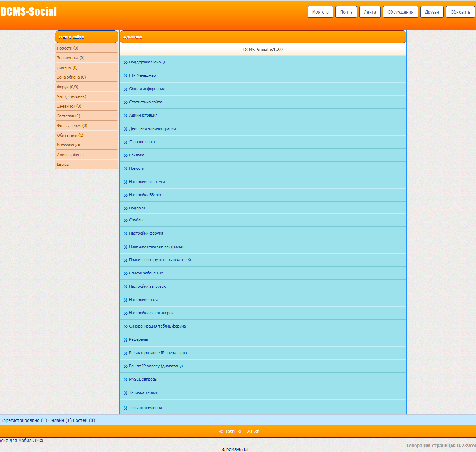Open FTP Менеджер
Viewport: 476px width, 452px height.
coord(142,75)
